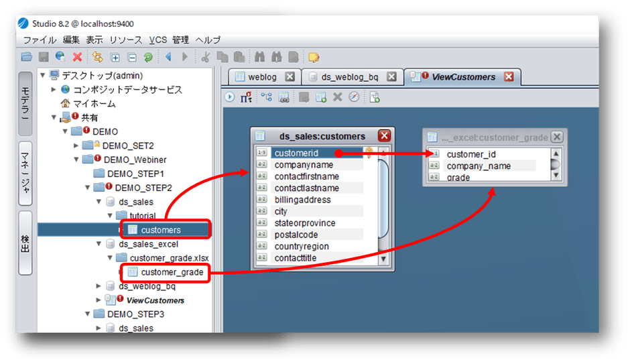Screen dimensions: 630x364
Task: Click down arrow of ds_sales:customers column scrollbar
Action: (x=384, y=259)
